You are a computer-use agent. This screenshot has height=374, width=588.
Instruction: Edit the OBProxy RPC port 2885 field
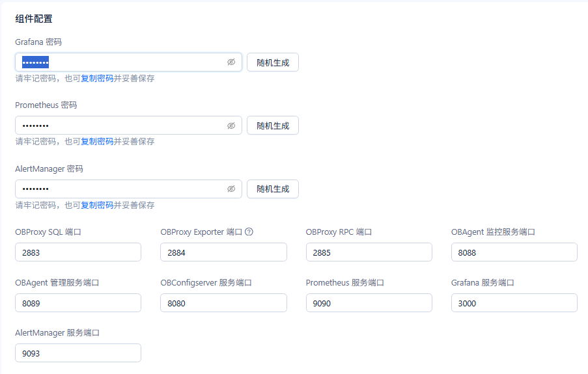click(x=369, y=252)
